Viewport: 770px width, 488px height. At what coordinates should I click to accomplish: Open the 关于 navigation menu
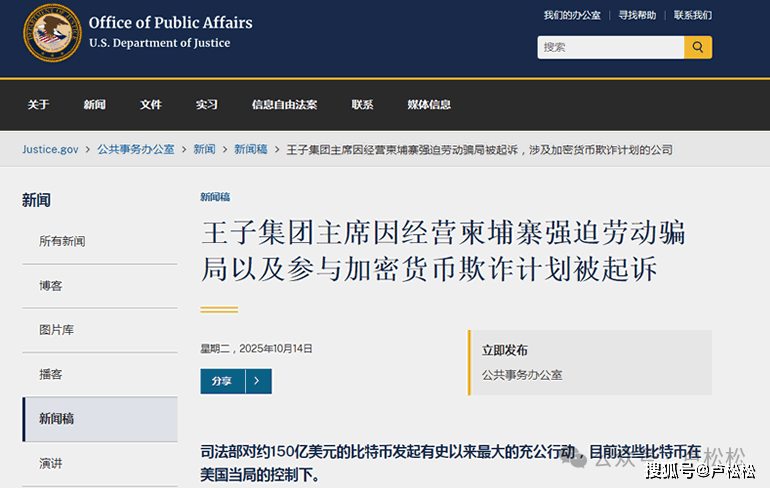click(38, 105)
